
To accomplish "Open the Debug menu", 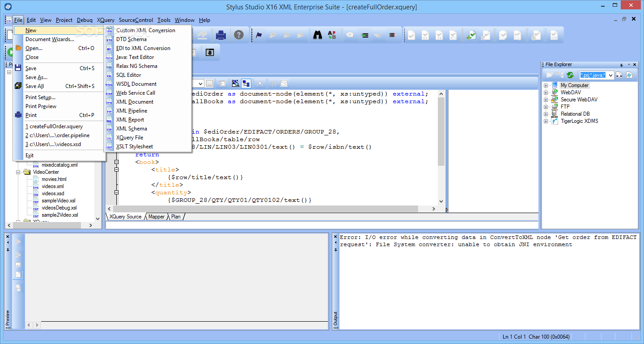I will pos(85,20).
